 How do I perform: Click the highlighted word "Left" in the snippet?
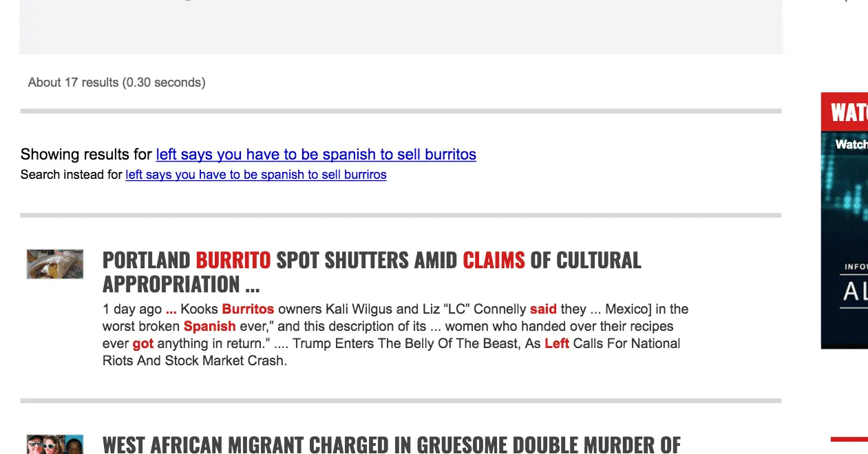556,343
